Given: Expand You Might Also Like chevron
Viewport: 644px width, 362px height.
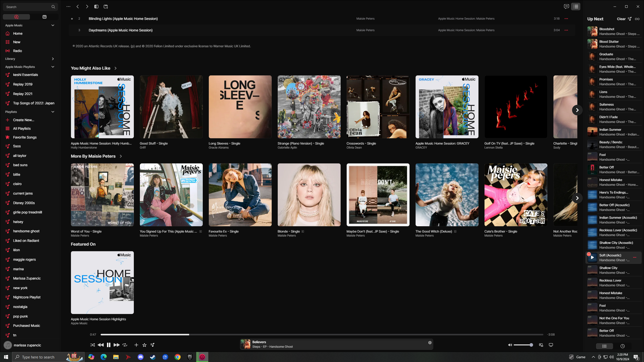Looking at the screenshot, I should point(115,68).
